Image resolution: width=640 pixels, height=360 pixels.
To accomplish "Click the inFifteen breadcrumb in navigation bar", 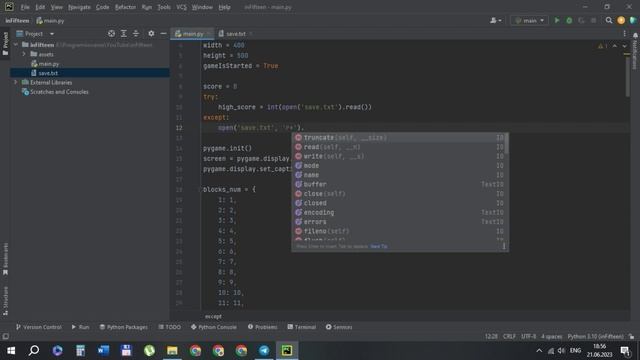I will [17, 20].
